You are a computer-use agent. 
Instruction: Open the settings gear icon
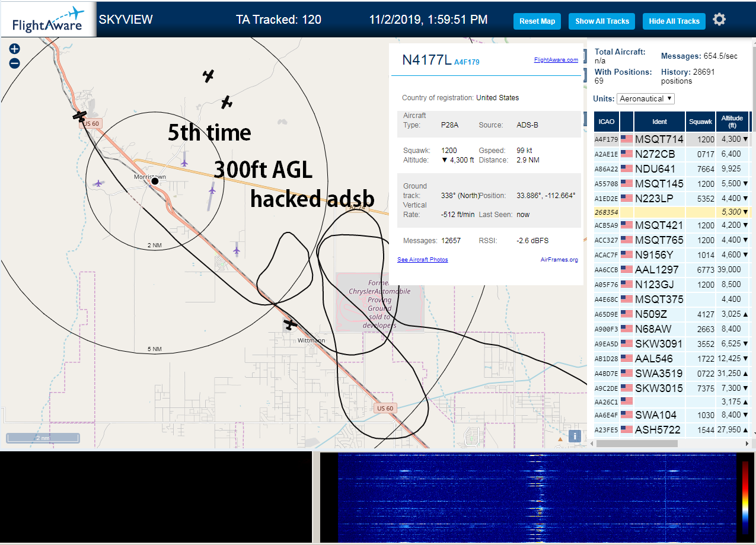(x=719, y=20)
